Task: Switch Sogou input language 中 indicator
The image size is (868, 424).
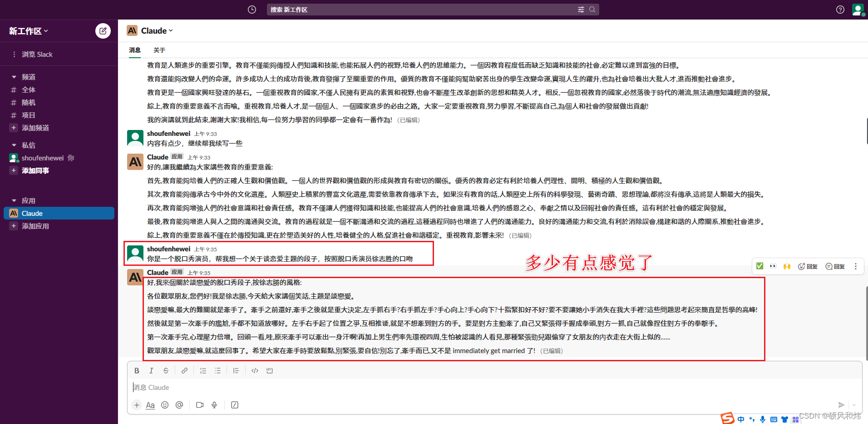Action: point(741,419)
